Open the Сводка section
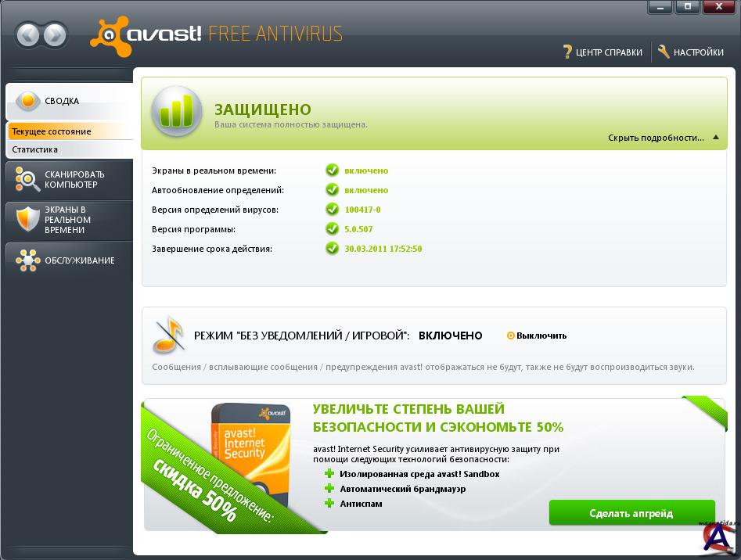The width and height of the screenshot is (741, 560). 70,101
